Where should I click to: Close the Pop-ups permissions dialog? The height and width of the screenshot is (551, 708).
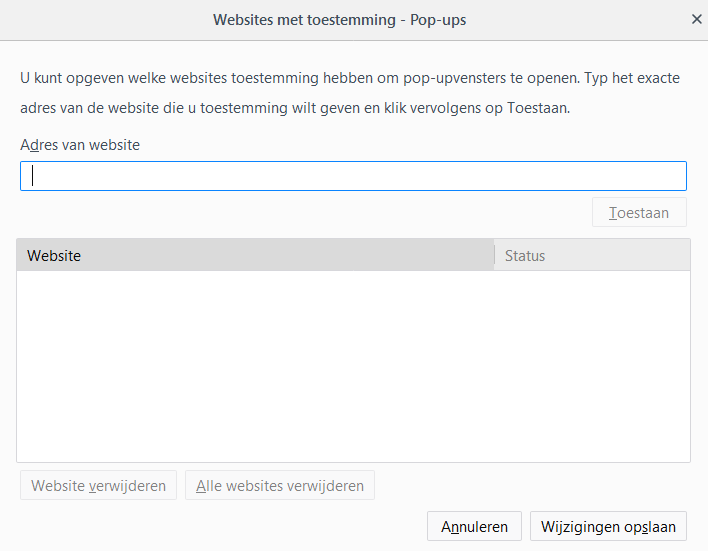[x=696, y=19]
